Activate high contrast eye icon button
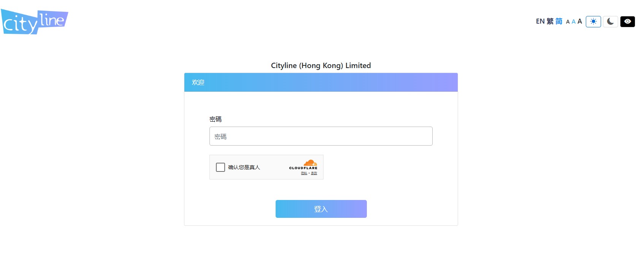The image size is (644, 257). tap(628, 22)
